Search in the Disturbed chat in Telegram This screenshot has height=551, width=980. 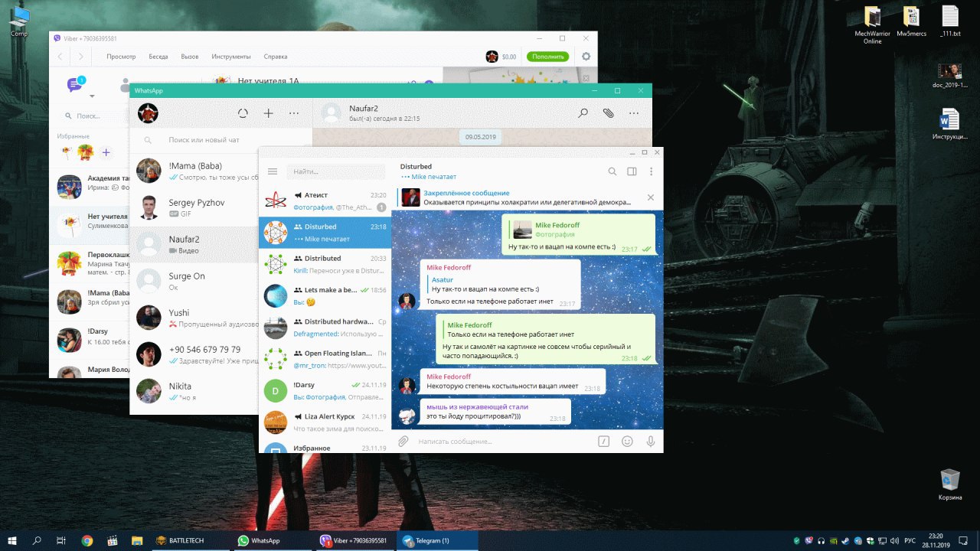click(612, 171)
